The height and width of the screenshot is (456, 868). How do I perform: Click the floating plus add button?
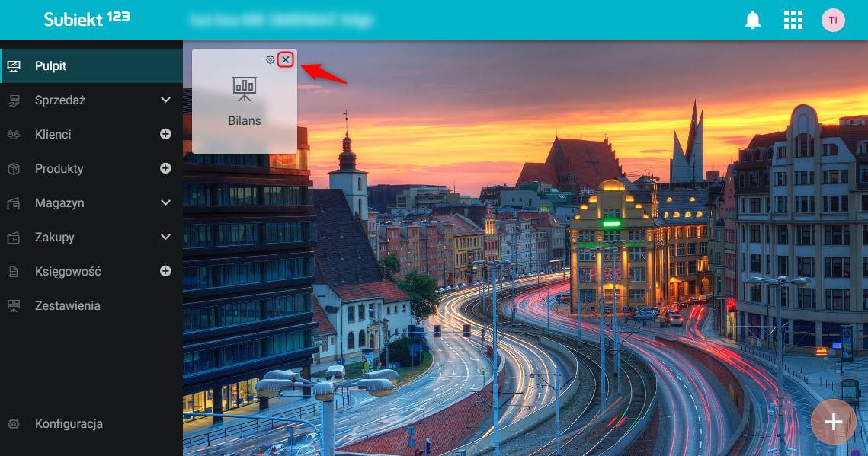pos(833,423)
